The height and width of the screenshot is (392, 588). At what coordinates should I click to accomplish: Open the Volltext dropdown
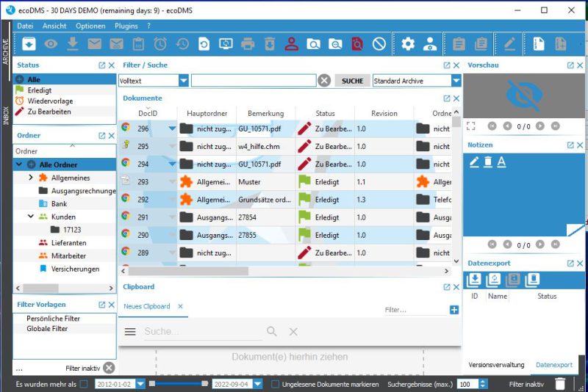click(x=183, y=81)
